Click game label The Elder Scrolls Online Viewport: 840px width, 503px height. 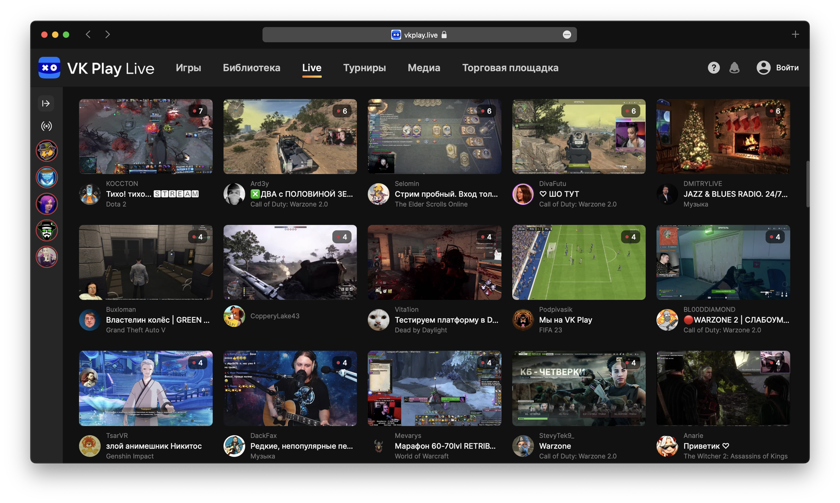[431, 204]
